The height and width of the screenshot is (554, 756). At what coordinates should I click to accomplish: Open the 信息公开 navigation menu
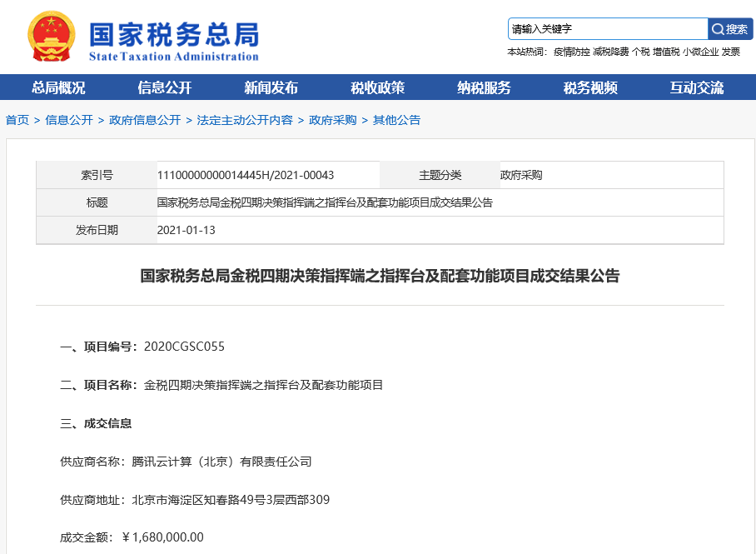tap(164, 87)
